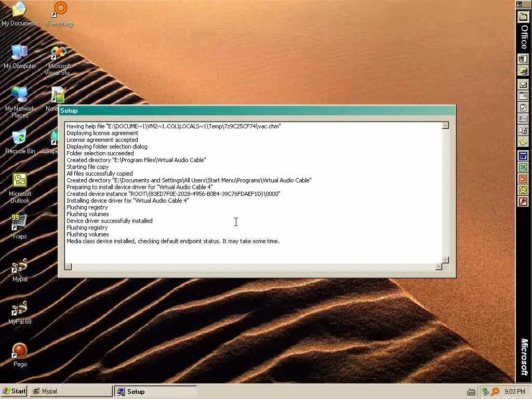Select the Microsoft Visual Studio shortcut
Image resolution: width=532 pixels, height=399 pixels.
[x=59, y=60]
